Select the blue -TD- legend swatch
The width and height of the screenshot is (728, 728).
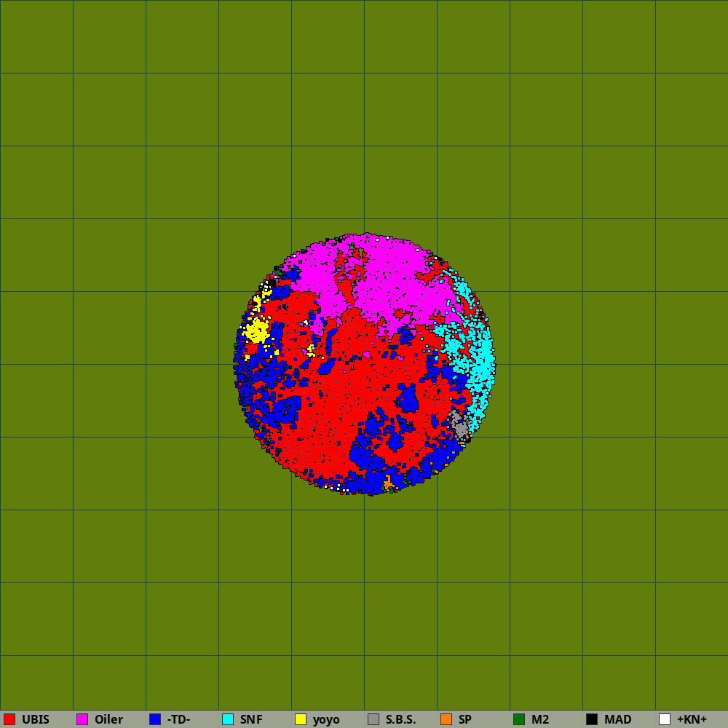click(x=155, y=719)
